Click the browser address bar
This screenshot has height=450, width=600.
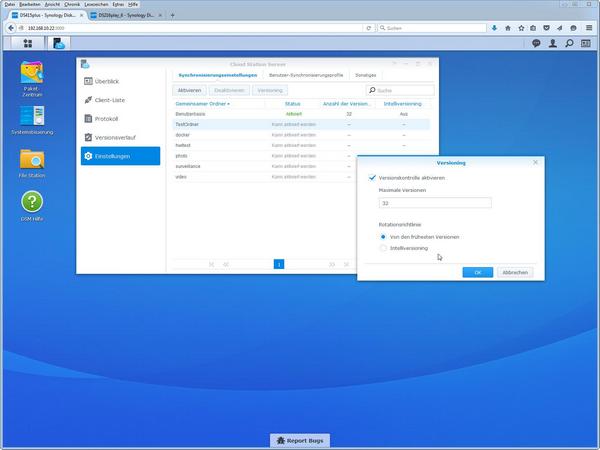pos(191,28)
